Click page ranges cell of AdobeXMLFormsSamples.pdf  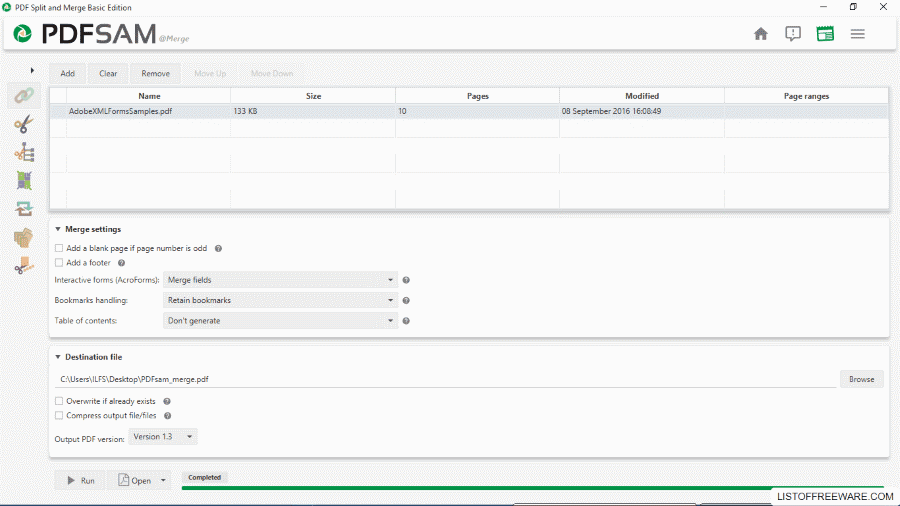tap(806, 111)
